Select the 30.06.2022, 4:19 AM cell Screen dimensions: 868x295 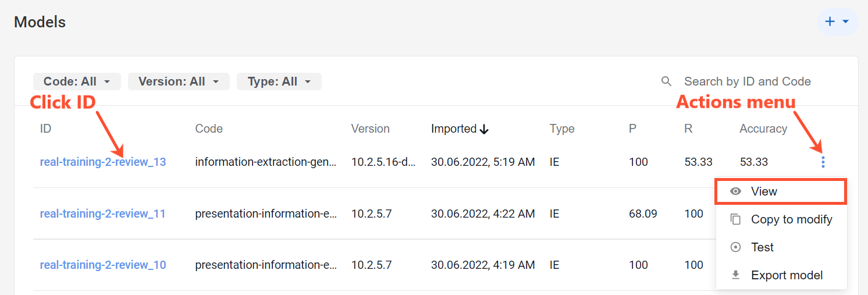tap(483, 265)
